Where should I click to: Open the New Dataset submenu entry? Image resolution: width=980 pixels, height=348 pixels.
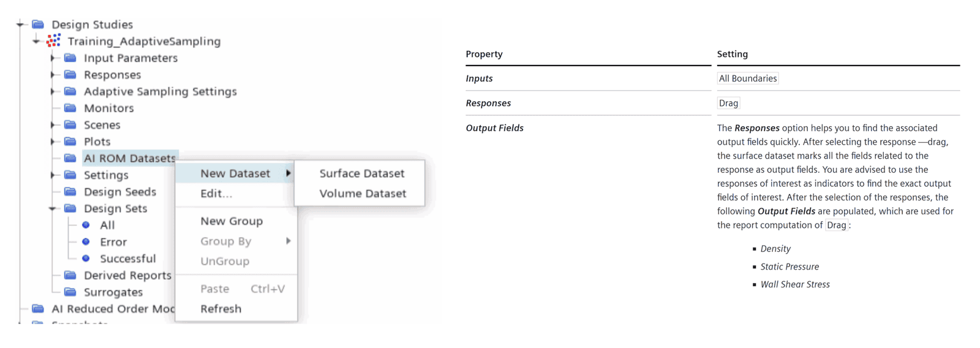coord(235,173)
